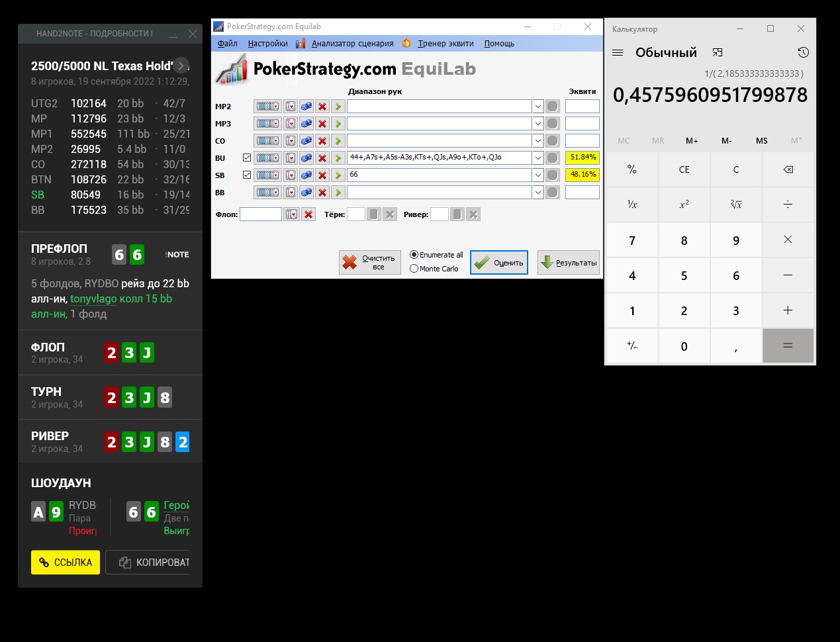
Task: Click the reciprocal 1/x key
Action: pos(632,205)
